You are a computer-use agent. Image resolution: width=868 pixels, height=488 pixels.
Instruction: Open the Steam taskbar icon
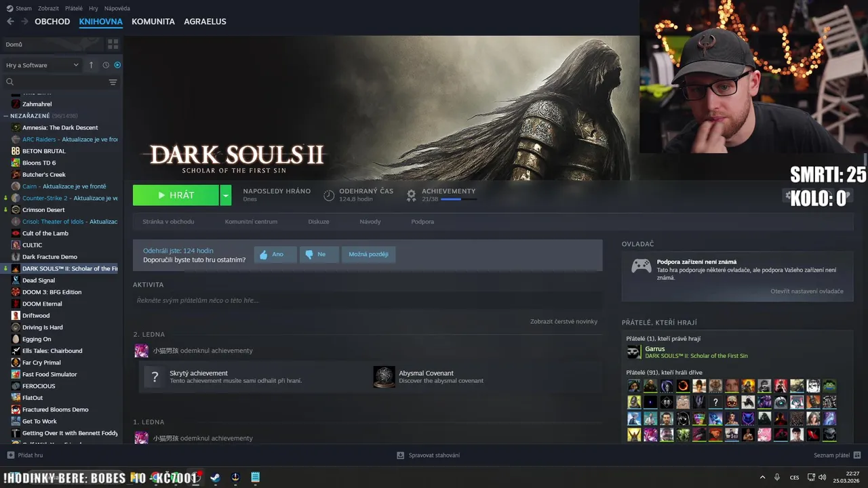(x=215, y=478)
